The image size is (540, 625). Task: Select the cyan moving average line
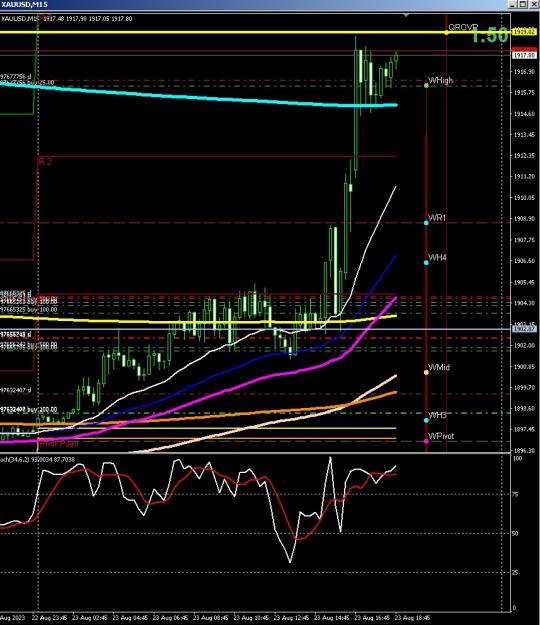pos(199,98)
